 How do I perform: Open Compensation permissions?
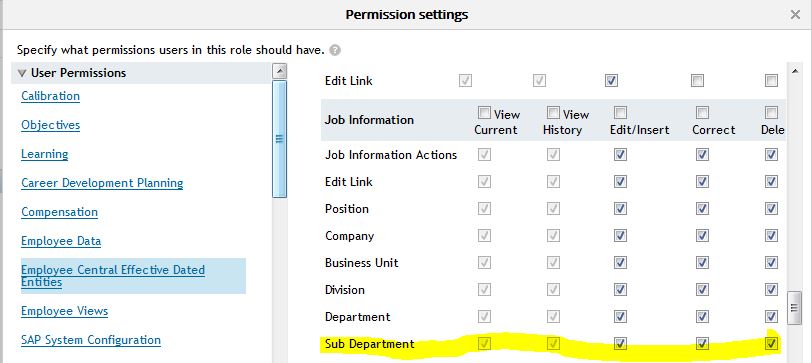pyautogui.click(x=60, y=212)
